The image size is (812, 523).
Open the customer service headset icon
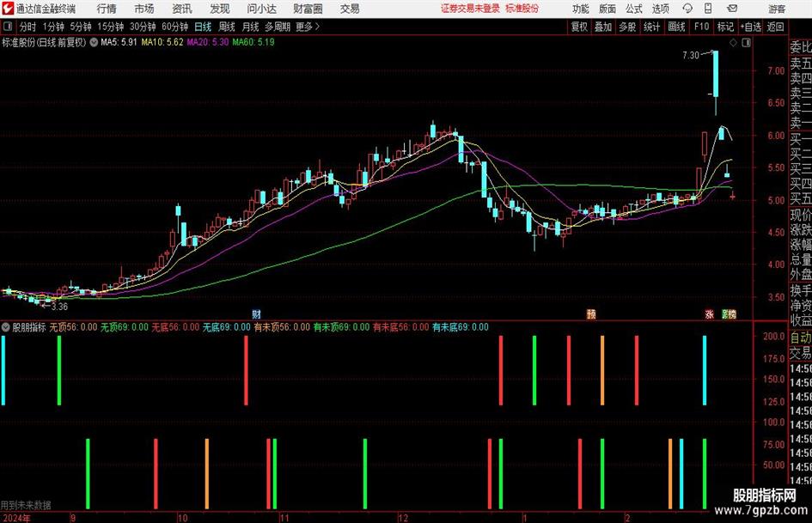coord(687,9)
